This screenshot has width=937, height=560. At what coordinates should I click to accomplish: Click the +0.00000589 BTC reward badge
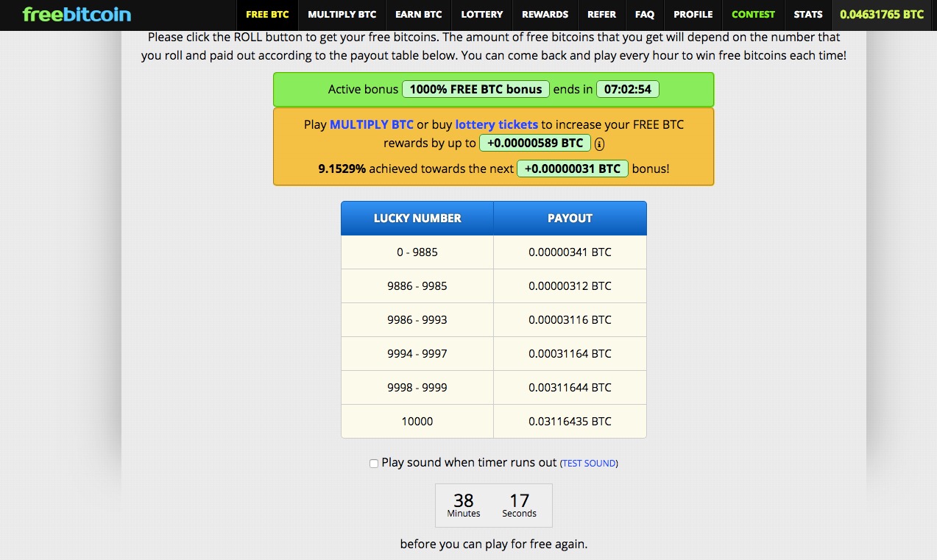pos(535,143)
